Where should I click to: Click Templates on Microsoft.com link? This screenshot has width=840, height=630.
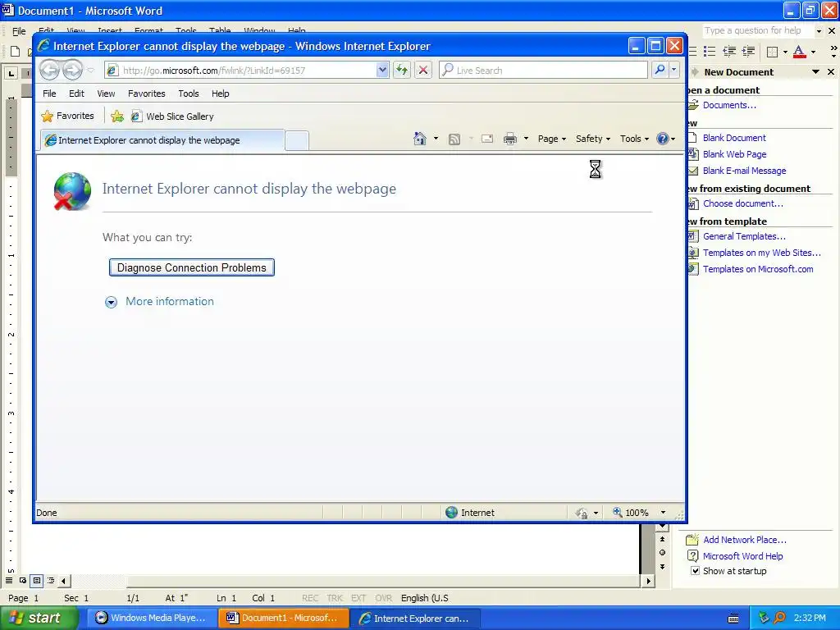pos(758,269)
